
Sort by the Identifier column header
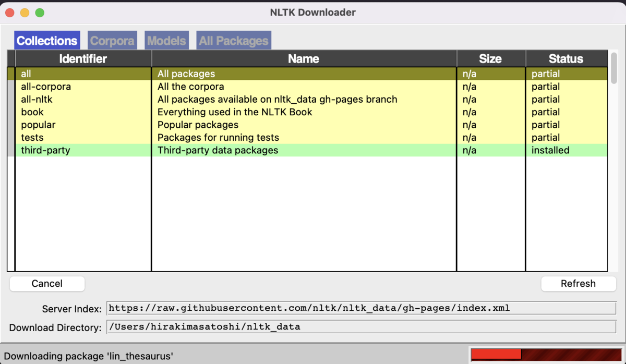click(x=83, y=58)
